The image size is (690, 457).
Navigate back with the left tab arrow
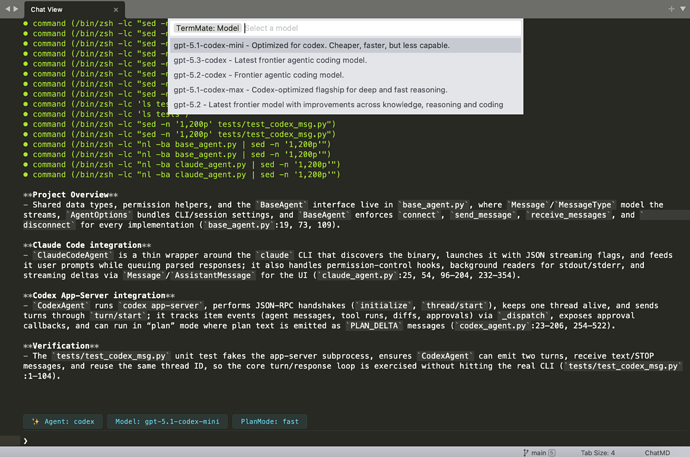(x=7, y=8)
